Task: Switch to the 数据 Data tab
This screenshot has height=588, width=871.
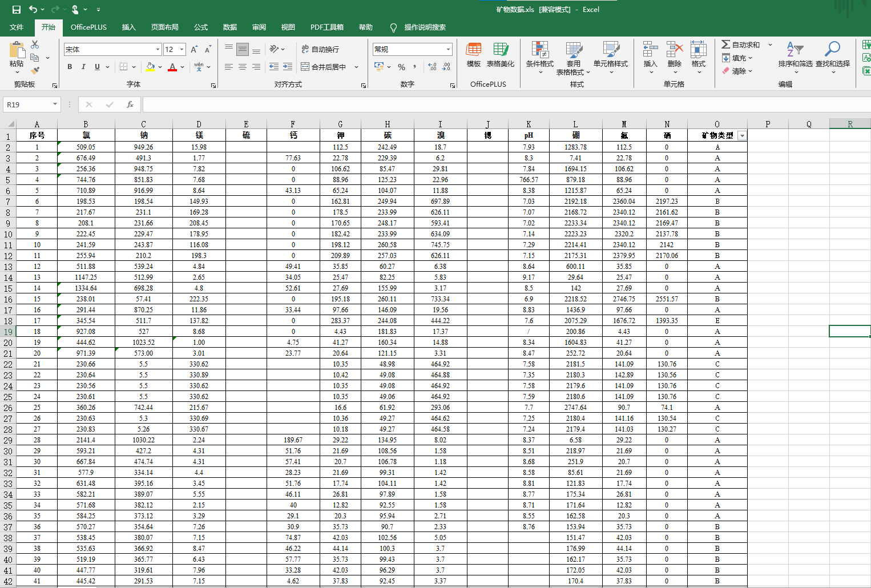Action: [x=230, y=27]
